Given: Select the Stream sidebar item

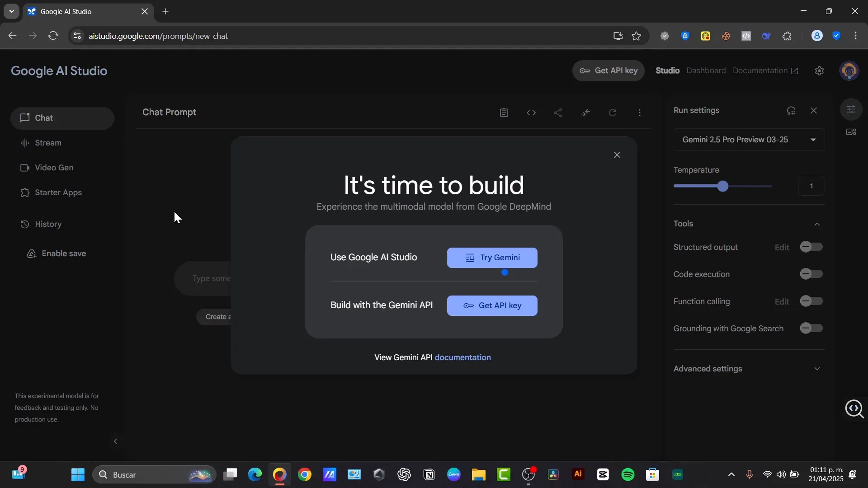Looking at the screenshot, I should (x=48, y=142).
